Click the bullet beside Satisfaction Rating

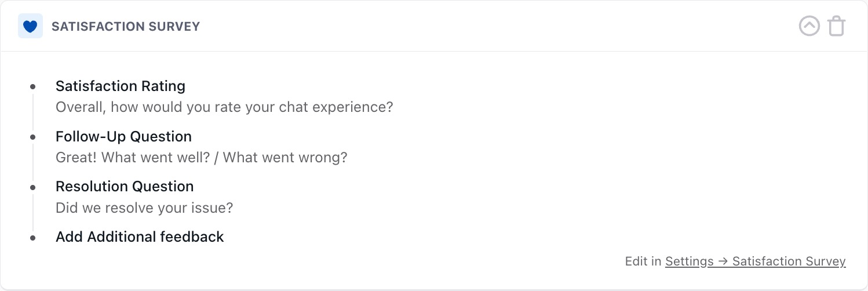[x=33, y=87]
